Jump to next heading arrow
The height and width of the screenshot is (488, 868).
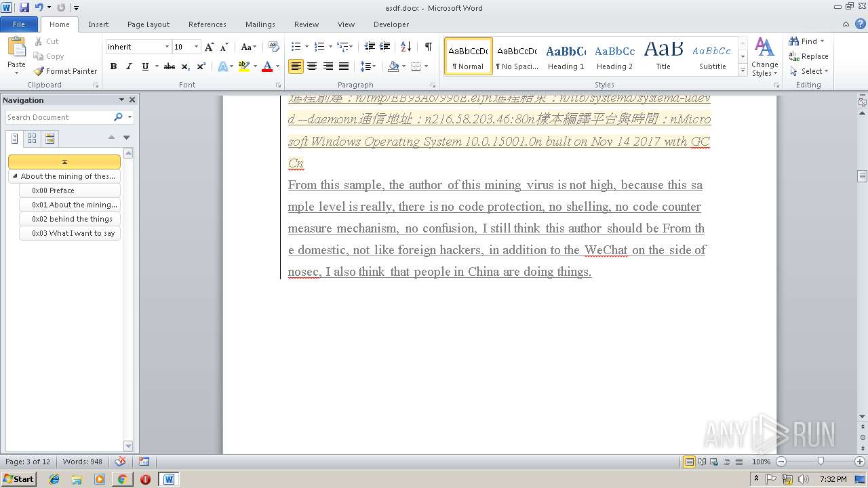(x=126, y=138)
